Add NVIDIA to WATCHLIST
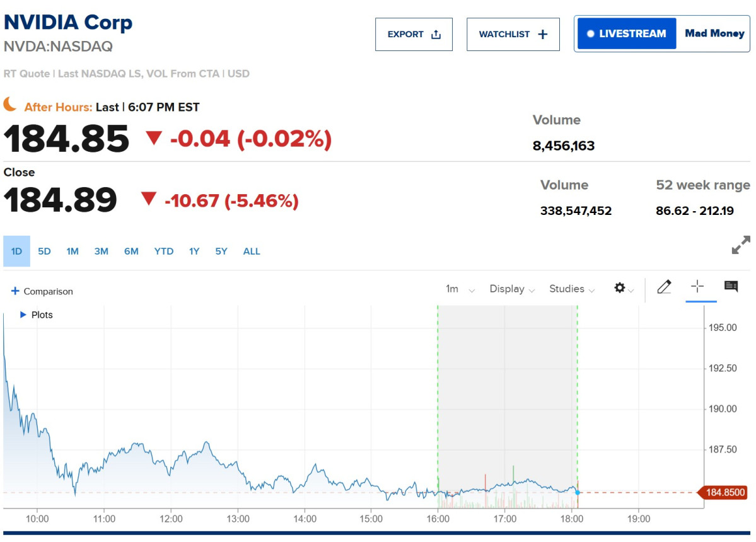 [513, 34]
